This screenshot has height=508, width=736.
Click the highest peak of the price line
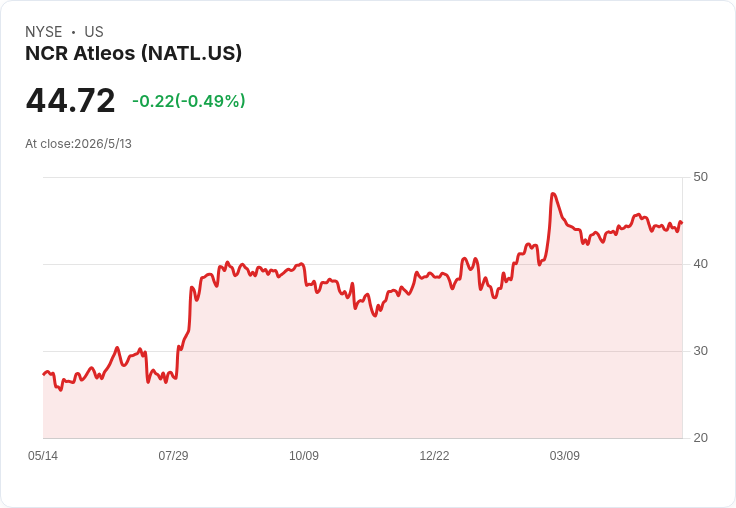click(553, 194)
